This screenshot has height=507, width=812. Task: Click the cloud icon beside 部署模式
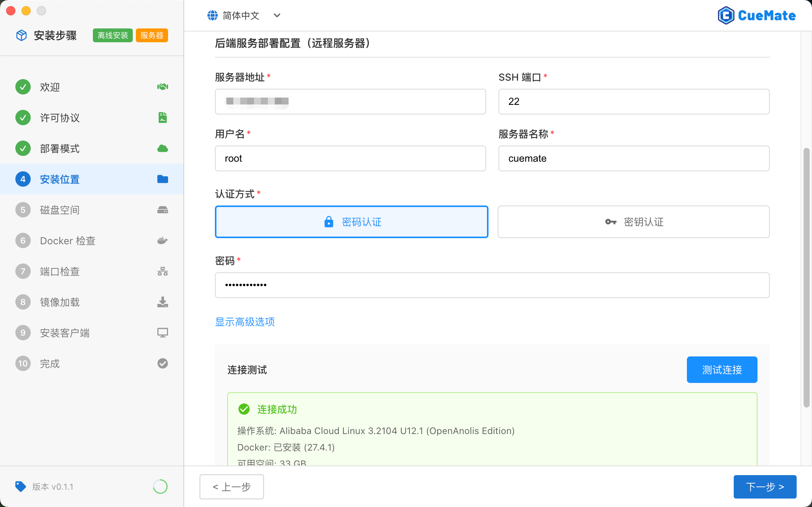point(162,148)
